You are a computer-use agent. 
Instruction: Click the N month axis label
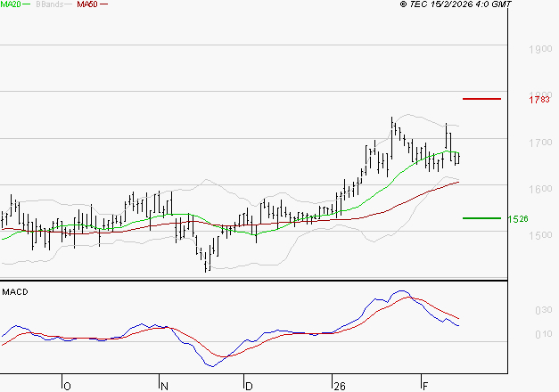pos(164,386)
